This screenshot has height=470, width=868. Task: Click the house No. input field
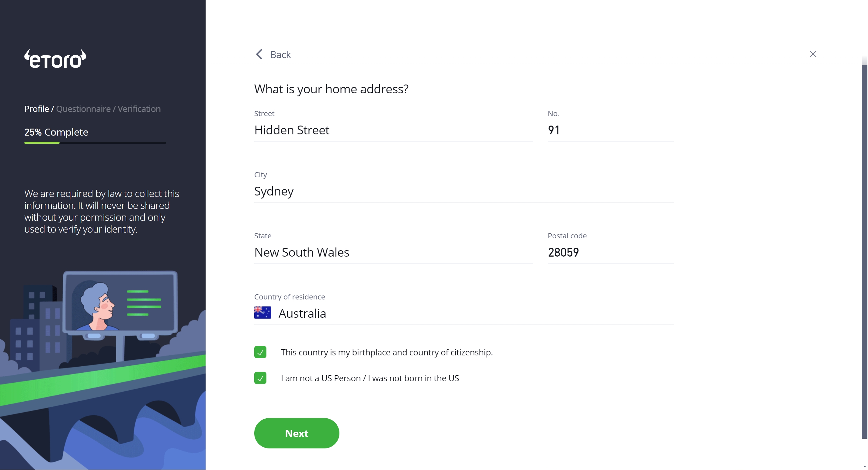point(610,130)
